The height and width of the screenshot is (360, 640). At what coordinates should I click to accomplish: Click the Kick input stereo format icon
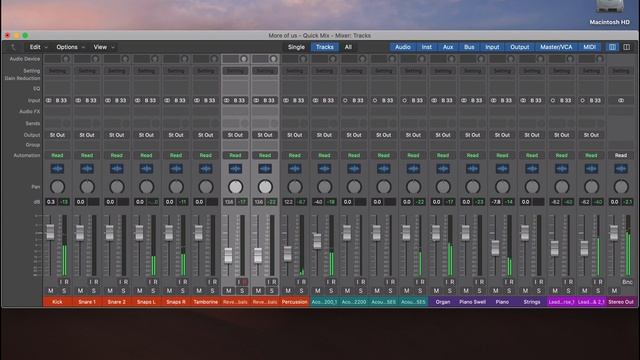click(x=49, y=100)
